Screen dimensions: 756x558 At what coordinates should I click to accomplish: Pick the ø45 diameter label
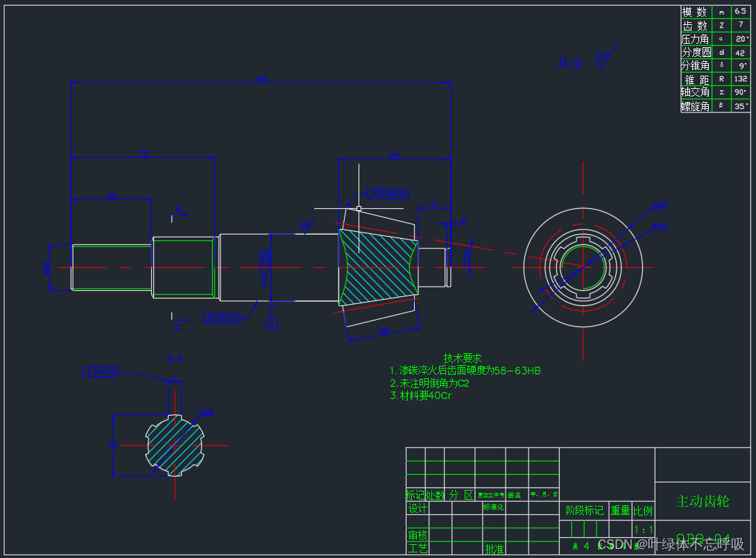(660, 226)
